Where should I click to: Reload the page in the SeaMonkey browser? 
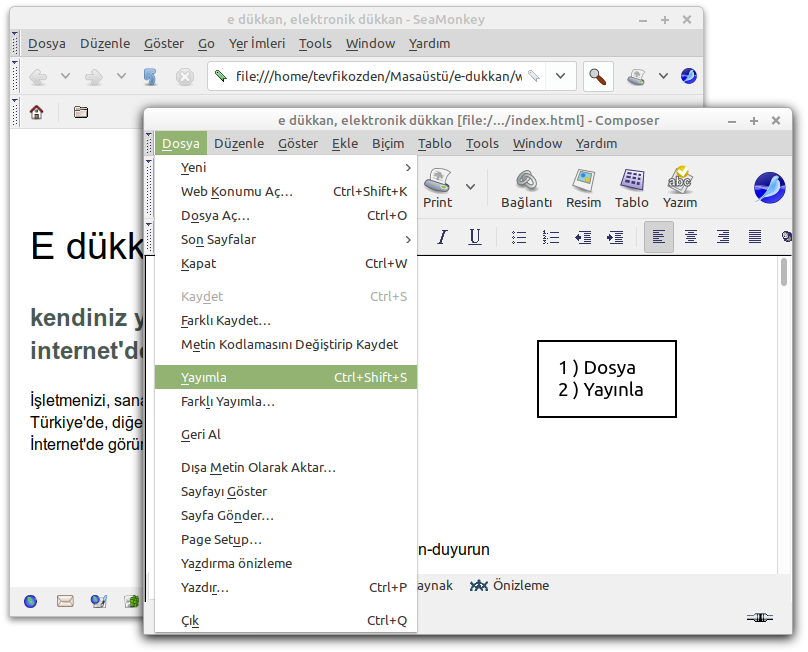(x=150, y=76)
